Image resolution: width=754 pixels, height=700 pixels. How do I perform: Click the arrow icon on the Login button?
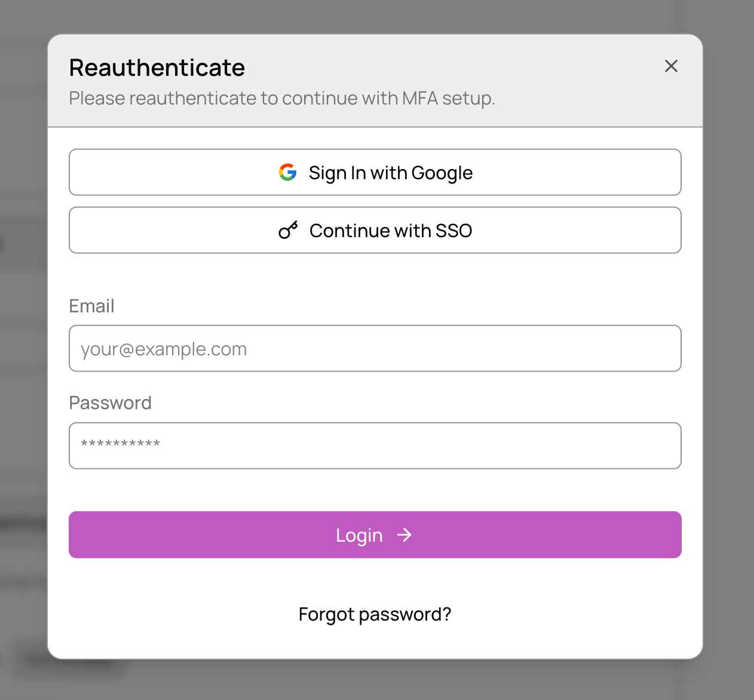click(404, 535)
